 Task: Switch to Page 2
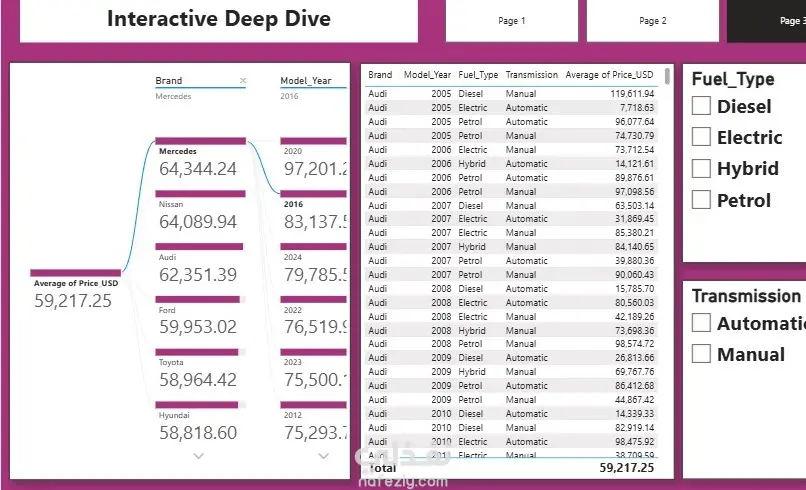653,21
